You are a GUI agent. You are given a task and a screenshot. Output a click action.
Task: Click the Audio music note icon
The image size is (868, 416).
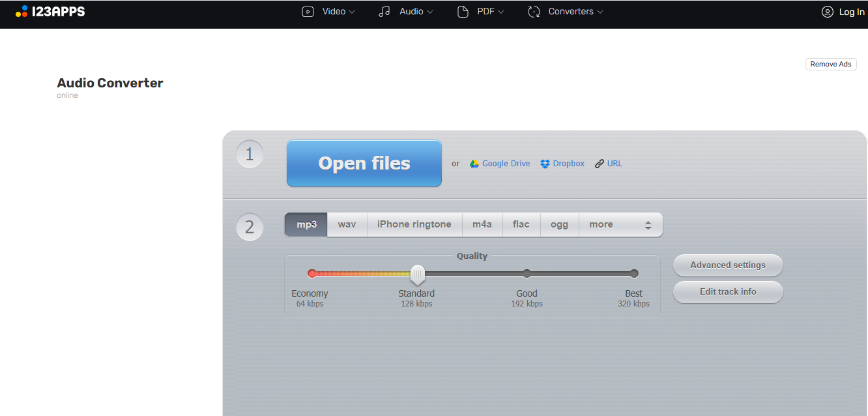click(384, 12)
